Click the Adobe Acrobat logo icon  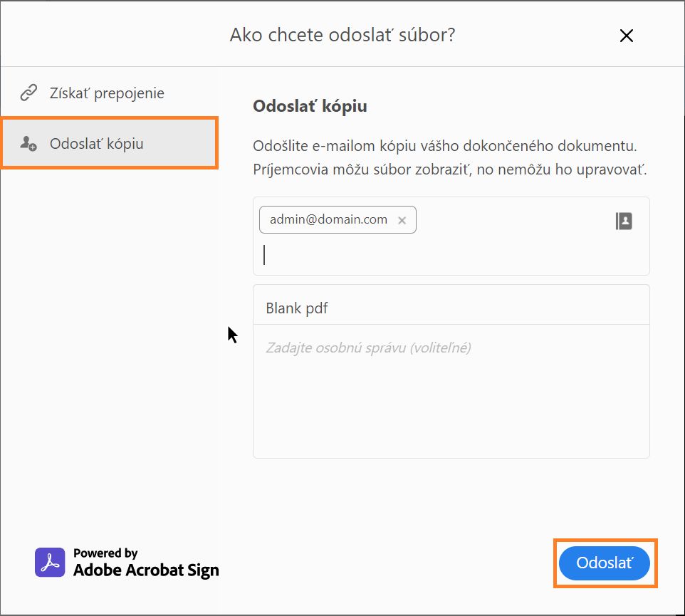click(49, 562)
